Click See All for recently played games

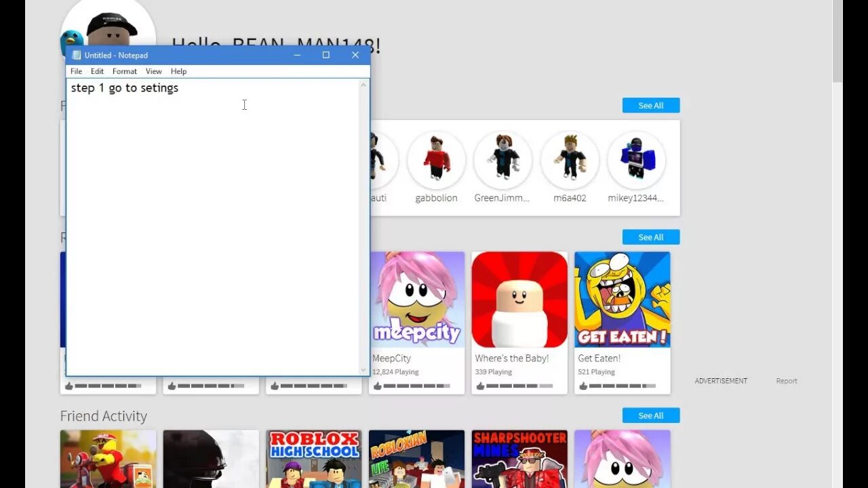pos(651,237)
